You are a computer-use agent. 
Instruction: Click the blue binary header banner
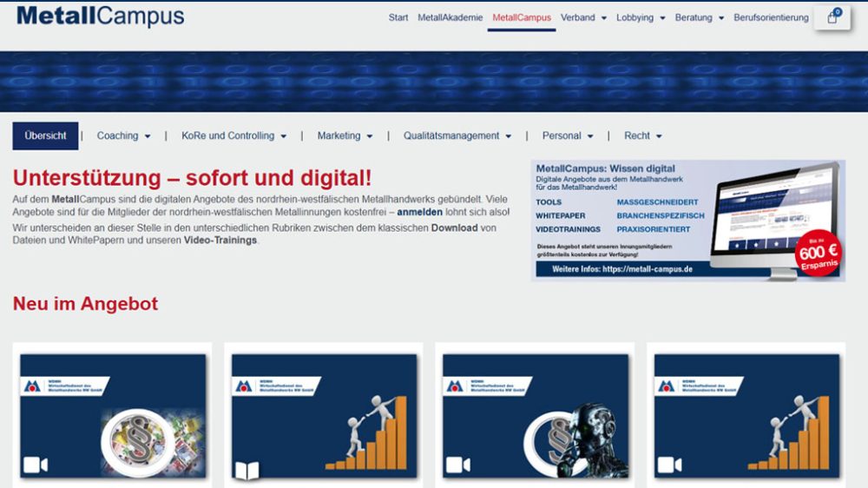(x=434, y=82)
